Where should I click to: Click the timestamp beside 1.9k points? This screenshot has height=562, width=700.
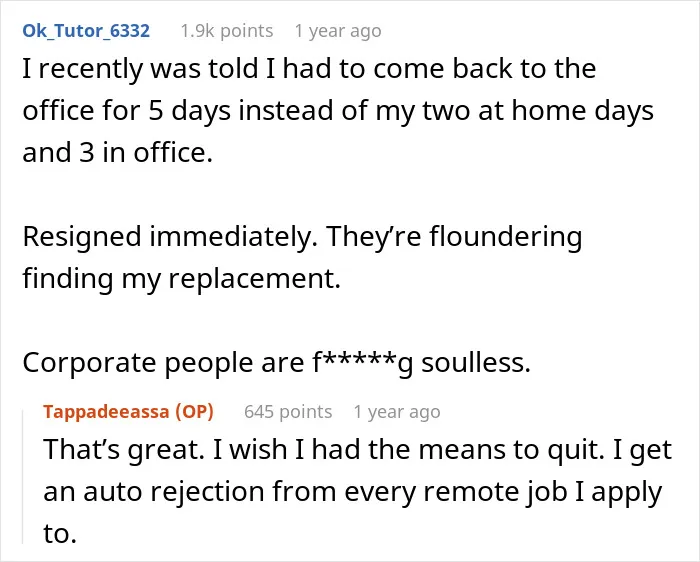(x=338, y=31)
